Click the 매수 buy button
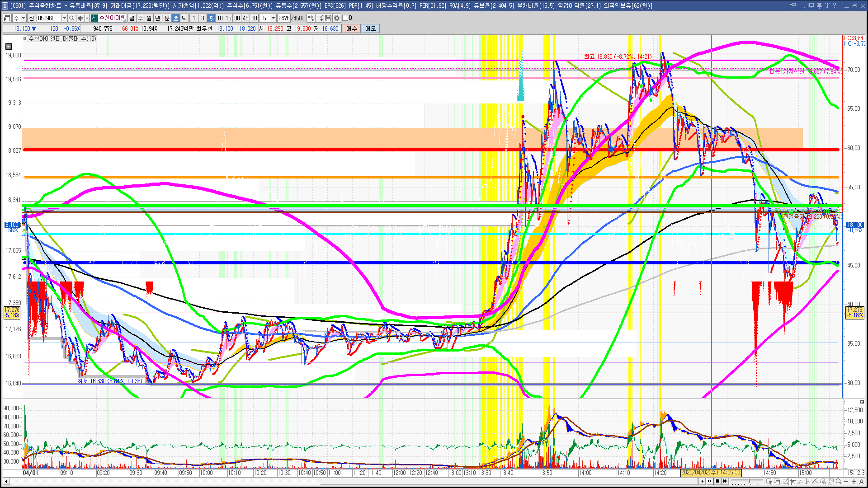The width and height of the screenshot is (868, 488). [x=351, y=28]
